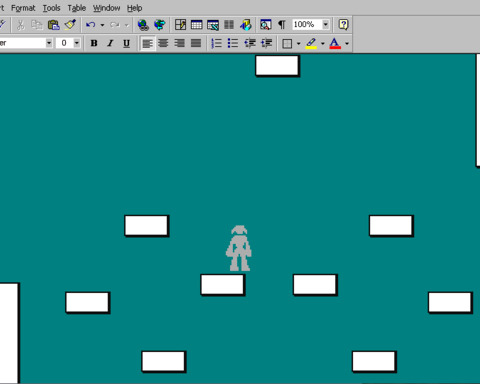The image size is (480, 384).
Task: Toggle the Web Toolbar globe icon
Action: (160, 25)
